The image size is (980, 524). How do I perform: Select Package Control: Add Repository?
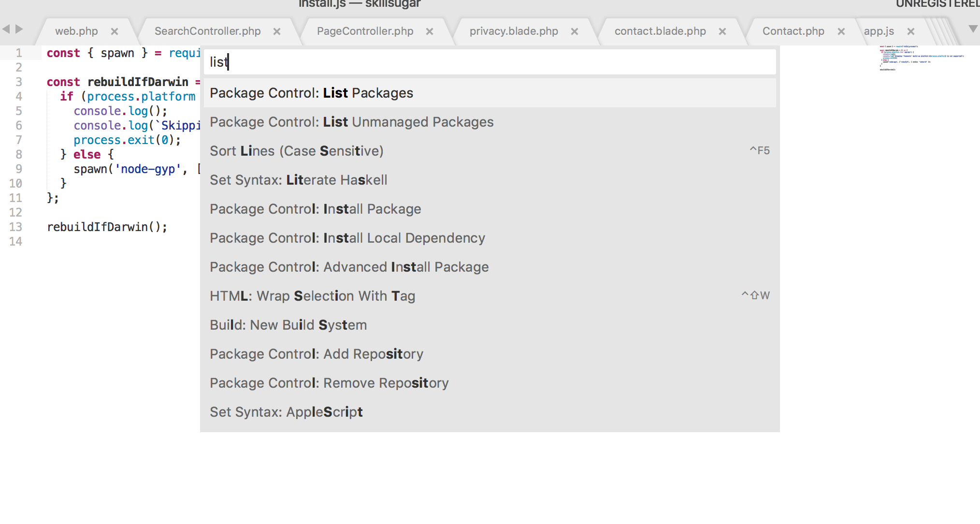[490, 354]
